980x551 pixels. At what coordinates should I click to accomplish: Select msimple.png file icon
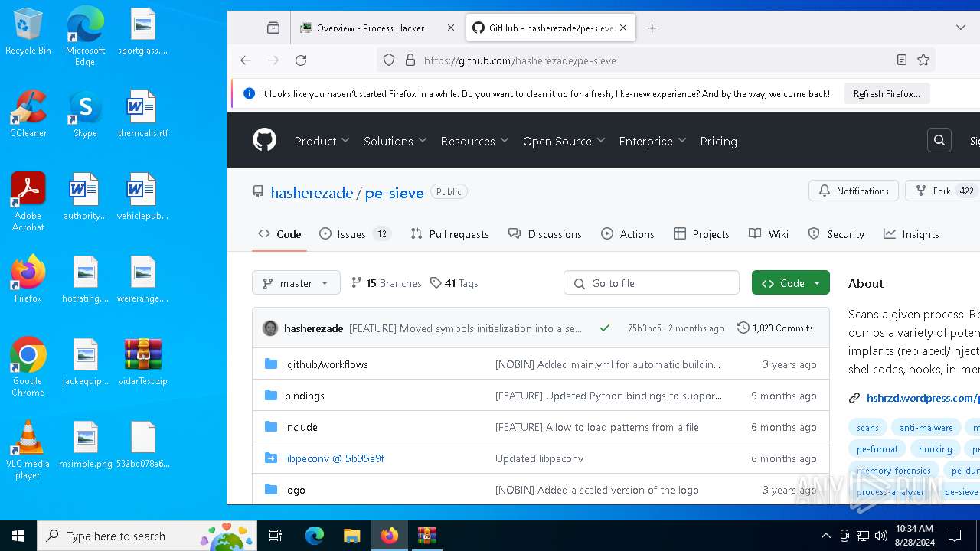(85, 445)
